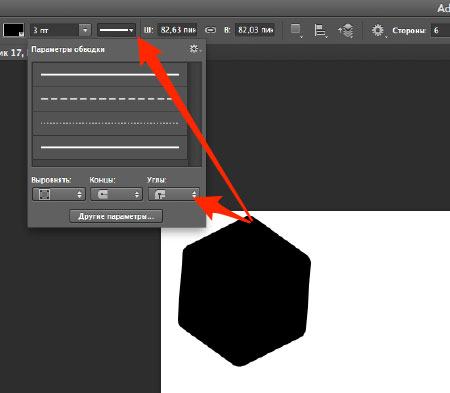Open the path alignment icon
Image resolution: width=450 pixels, height=393 pixels.
click(320, 31)
